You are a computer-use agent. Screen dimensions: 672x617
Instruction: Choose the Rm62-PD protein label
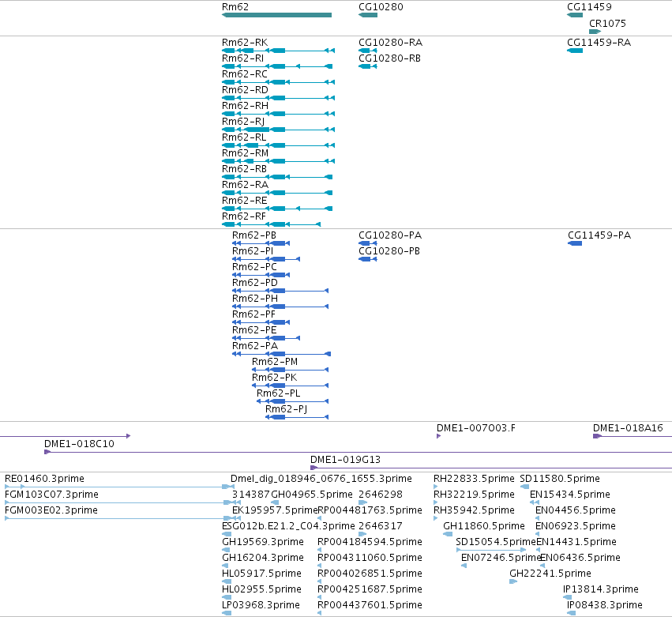point(255,283)
